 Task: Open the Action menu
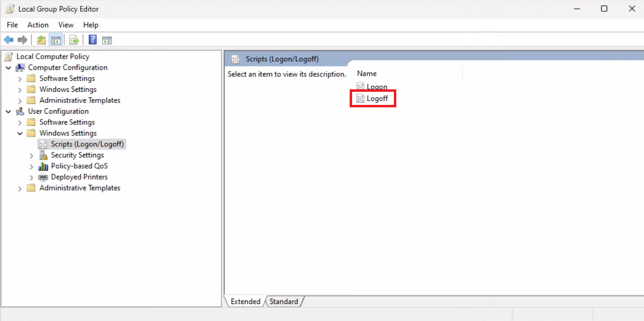[x=38, y=25]
